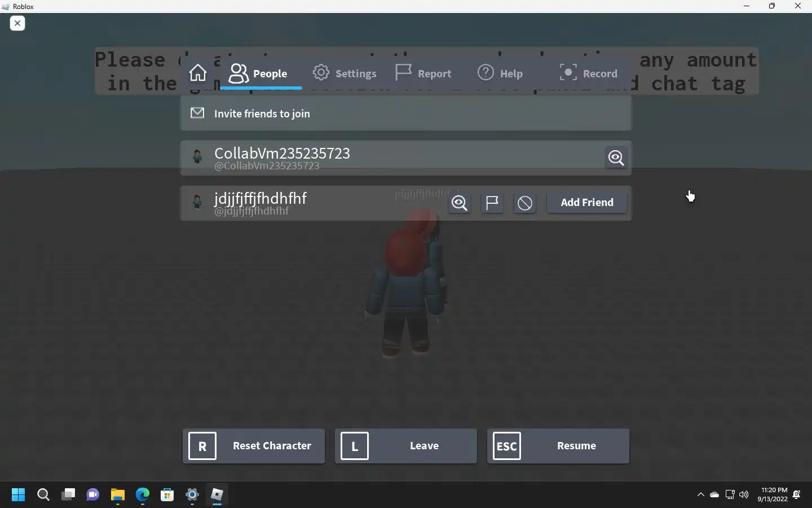Open the Settings tab
812x508 pixels.
(345, 73)
